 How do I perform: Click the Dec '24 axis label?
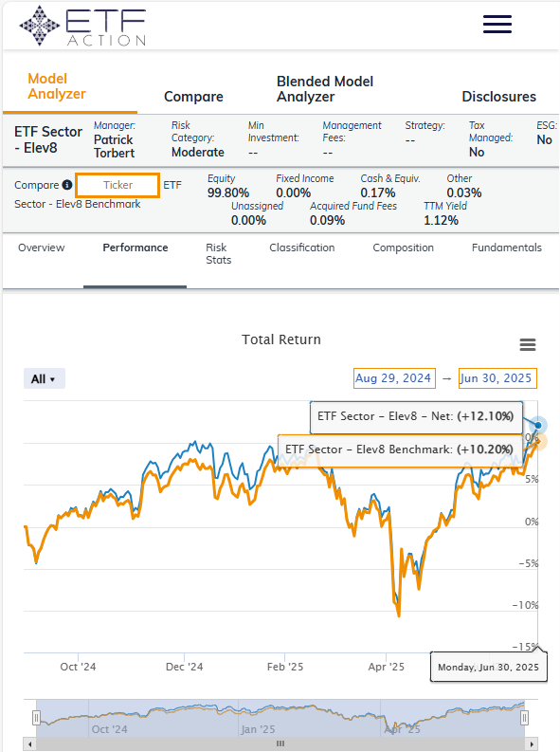point(185,667)
